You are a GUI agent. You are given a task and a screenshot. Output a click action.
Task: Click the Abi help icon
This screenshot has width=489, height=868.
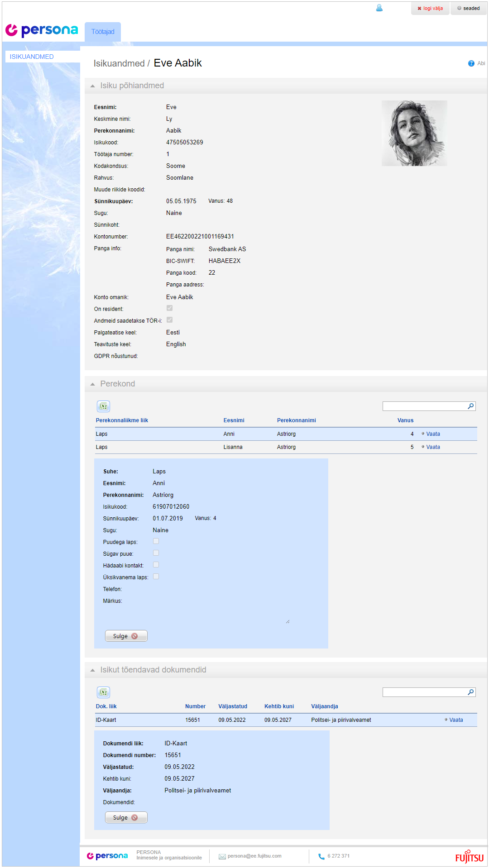(471, 63)
